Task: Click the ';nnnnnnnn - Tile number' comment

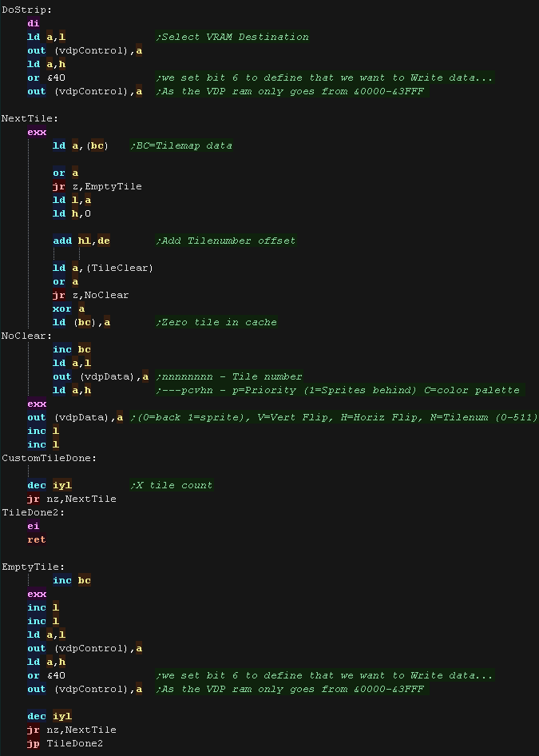Action: point(229,376)
